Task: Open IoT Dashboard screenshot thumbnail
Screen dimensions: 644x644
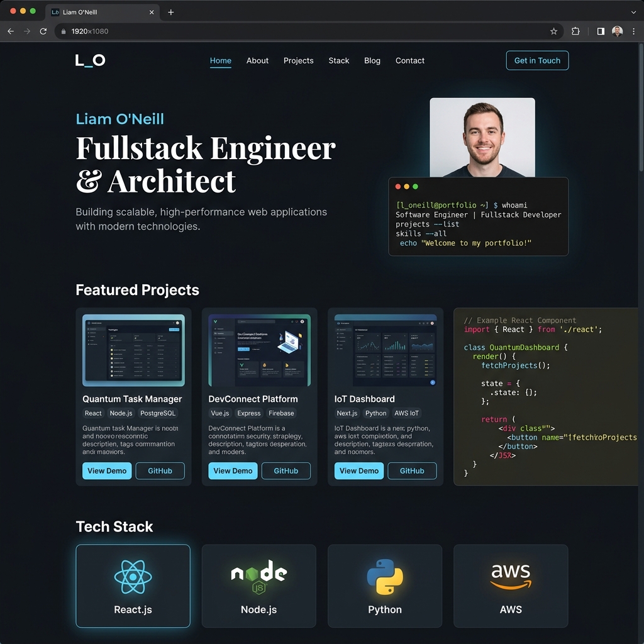Action: pos(386,350)
